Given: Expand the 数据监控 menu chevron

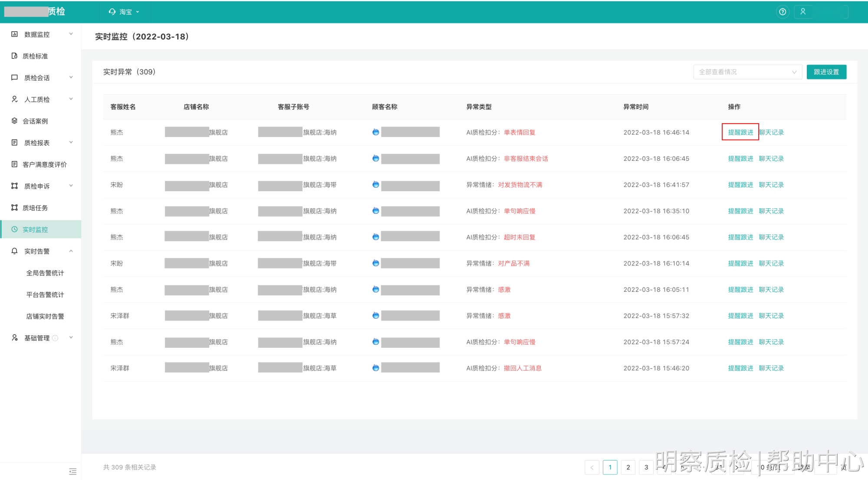Looking at the screenshot, I should 71,34.
